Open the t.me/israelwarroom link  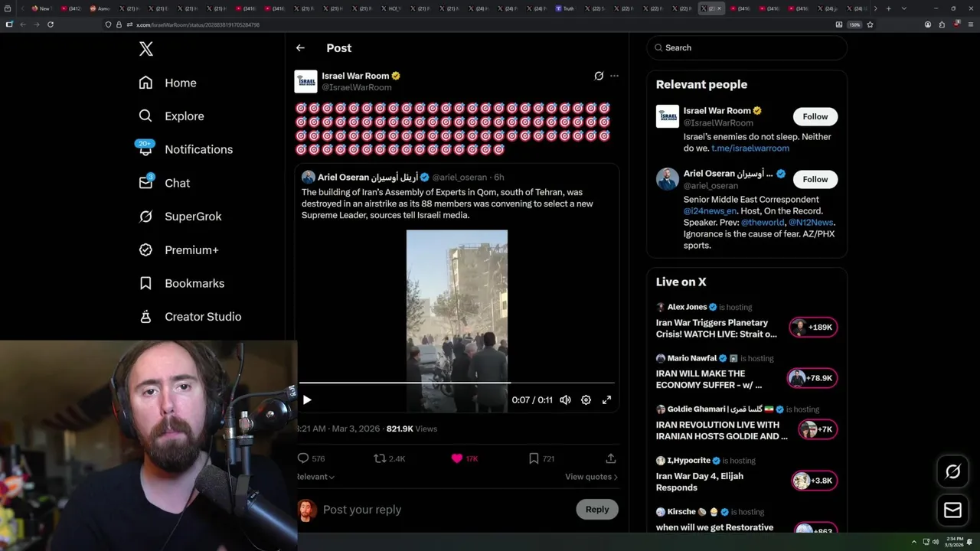click(x=750, y=148)
